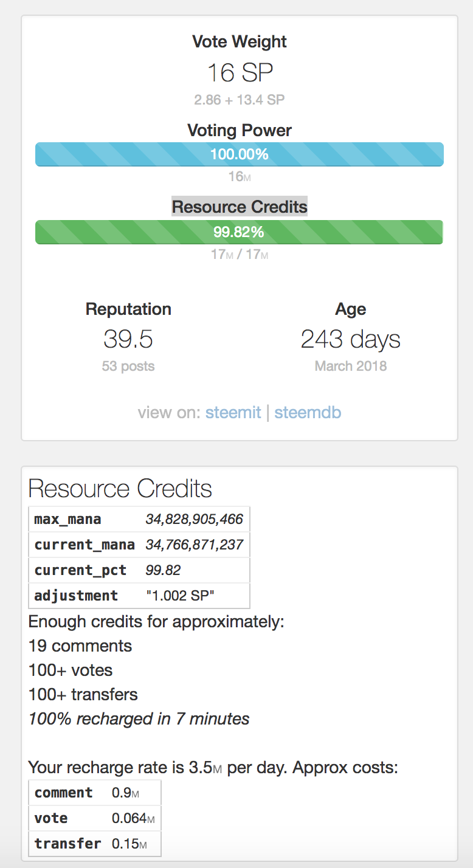Image resolution: width=473 pixels, height=868 pixels.
Task: Click the 2.86 + 13.4 SP breakdown text
Action: point(240,100)
